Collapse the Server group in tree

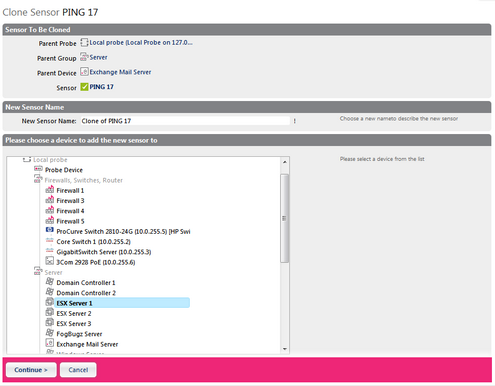pyautogui.click(x=38, y=271)
